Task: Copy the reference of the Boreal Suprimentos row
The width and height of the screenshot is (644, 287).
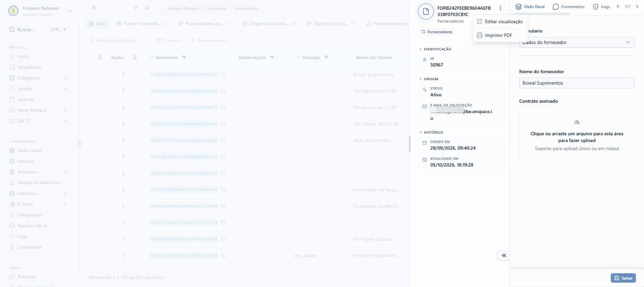Action: coord(223,75)
